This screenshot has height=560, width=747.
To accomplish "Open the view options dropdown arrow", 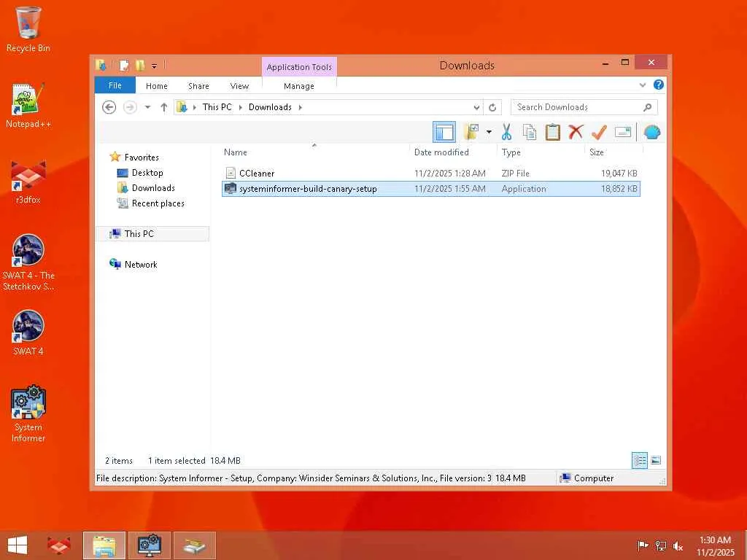I will (x=489, y=132).
